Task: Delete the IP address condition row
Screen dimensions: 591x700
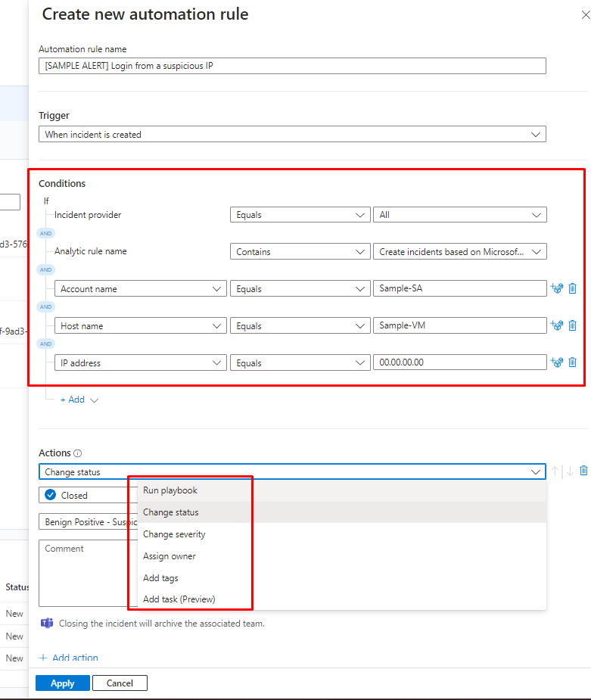Action: 572,362
